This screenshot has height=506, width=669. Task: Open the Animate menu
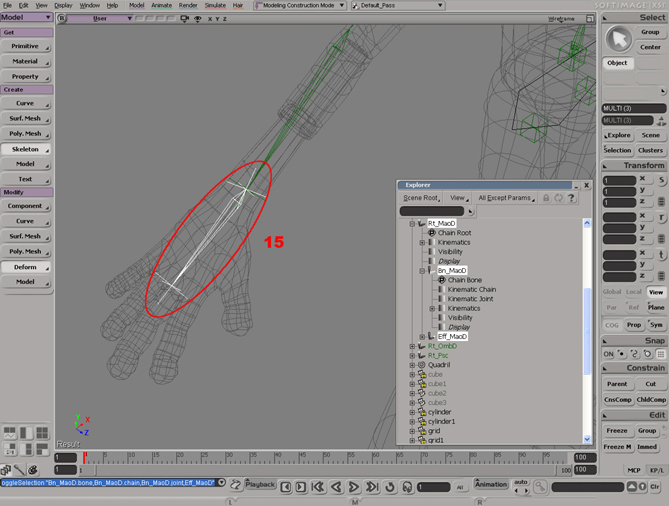click(161, 5)
